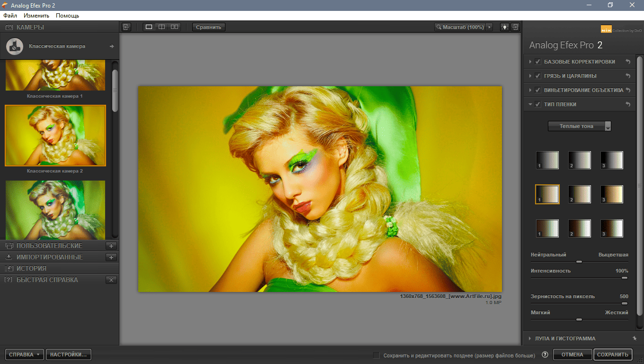This screenshot has width=644, height=364.
Task: Add a new preset to Пользовательские
Action: [111, 246]
